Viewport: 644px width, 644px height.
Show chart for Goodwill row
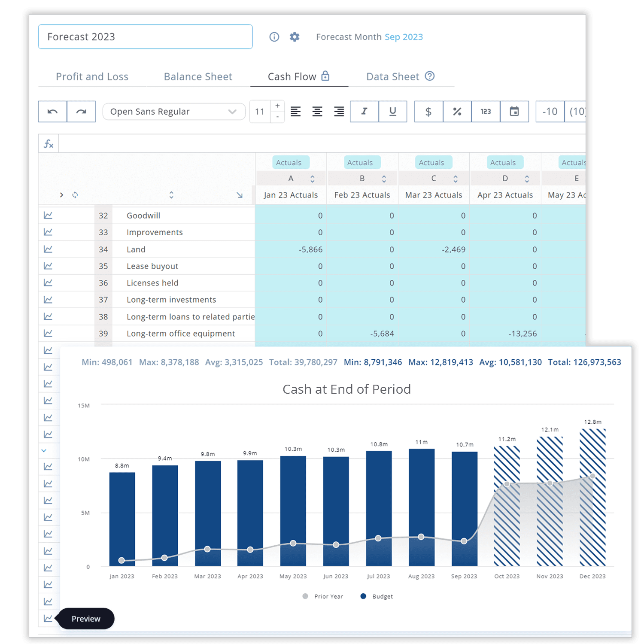[x=48, y=215]
